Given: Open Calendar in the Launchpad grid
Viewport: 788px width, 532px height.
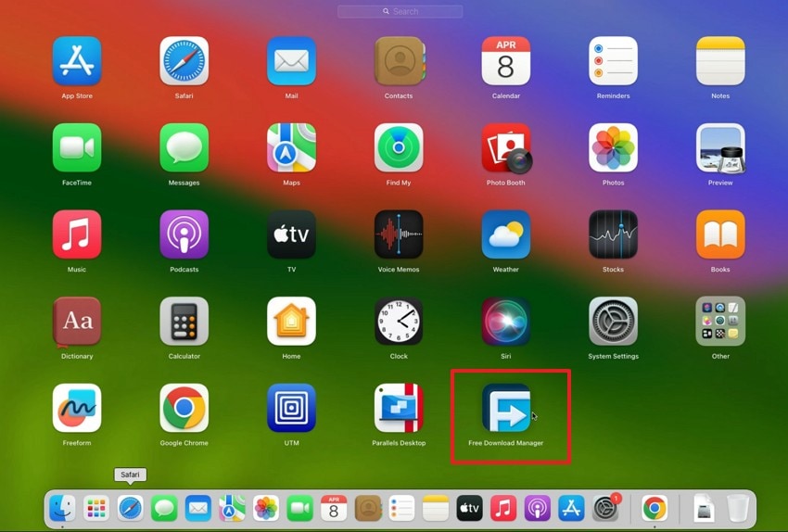Looking at the screenshot, I should [505, 61].
